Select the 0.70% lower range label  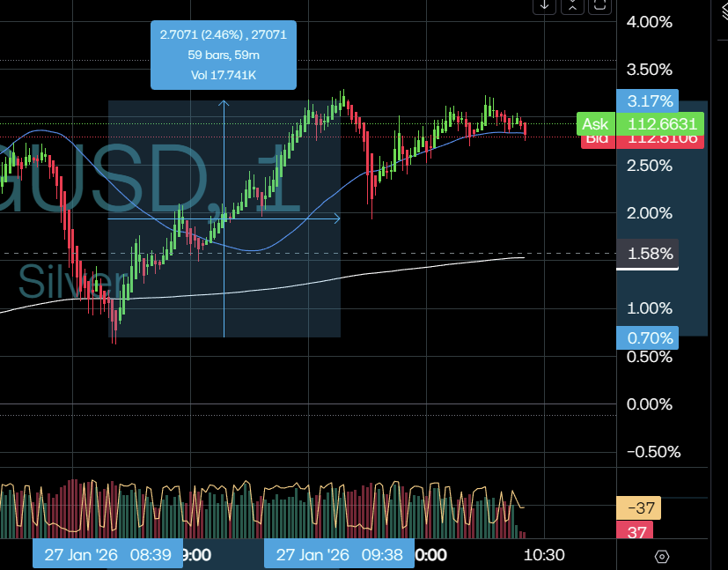click(649, 337)
